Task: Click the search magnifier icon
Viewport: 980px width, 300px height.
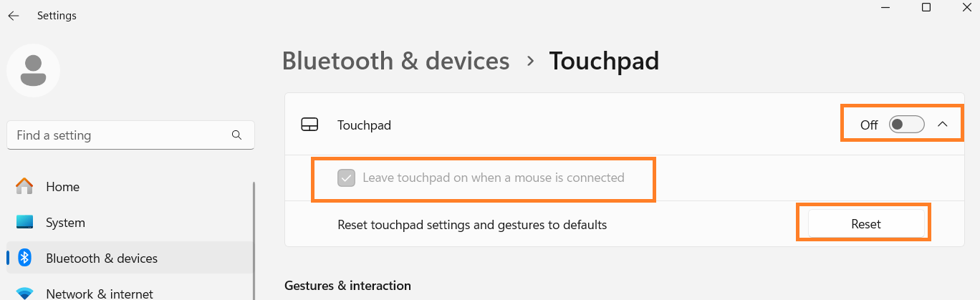Action: (x=237, y=135)
